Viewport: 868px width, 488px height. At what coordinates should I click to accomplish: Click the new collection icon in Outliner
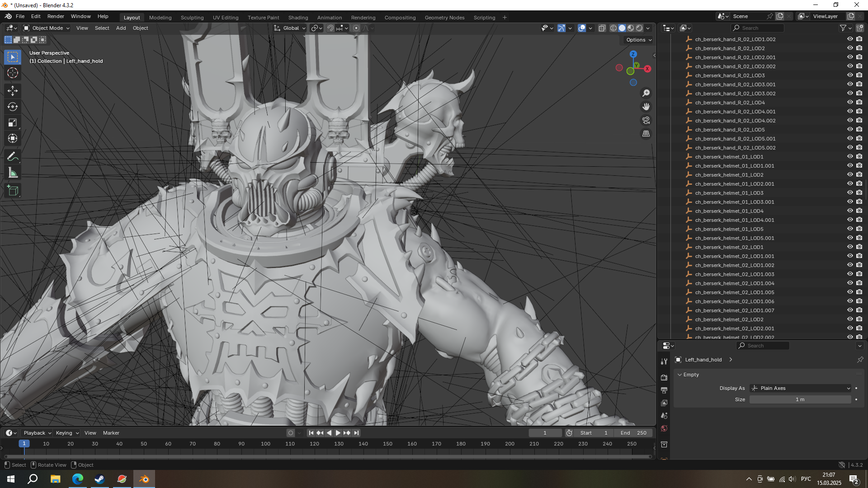[859, 28]
